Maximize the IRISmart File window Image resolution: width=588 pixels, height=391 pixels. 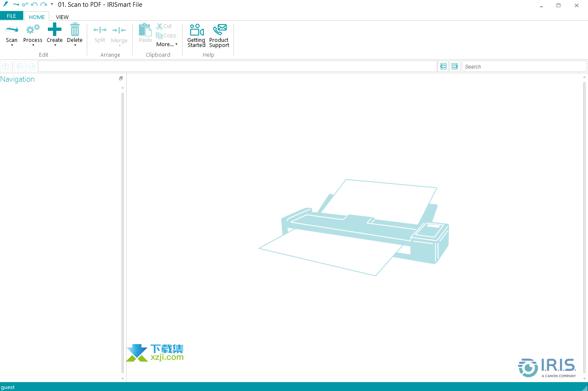click(558, 6)
